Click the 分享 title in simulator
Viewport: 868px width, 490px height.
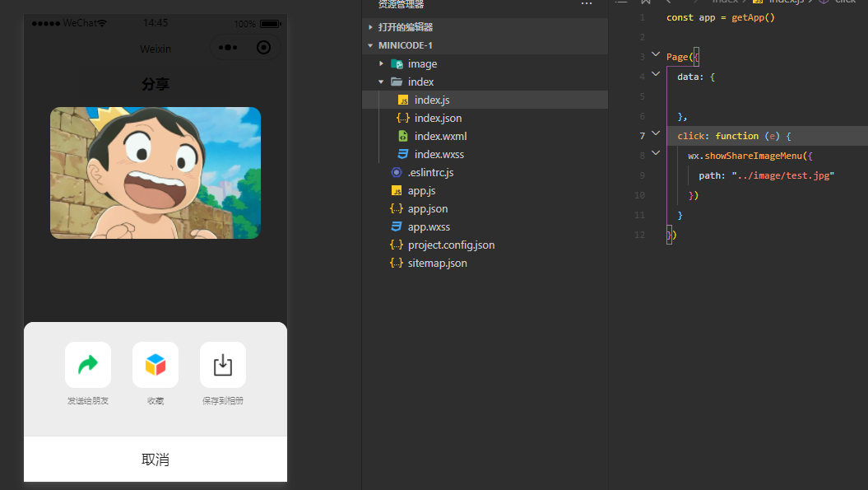[x=155, y=84]
